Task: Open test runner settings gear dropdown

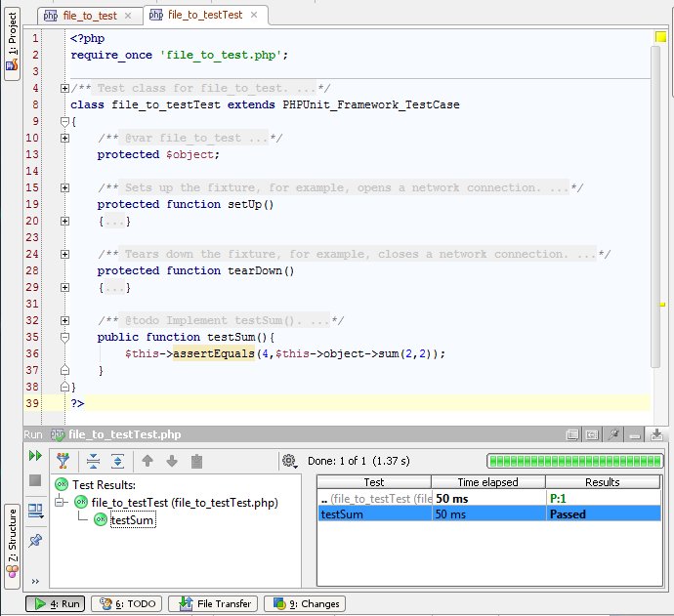Action: 289,461
